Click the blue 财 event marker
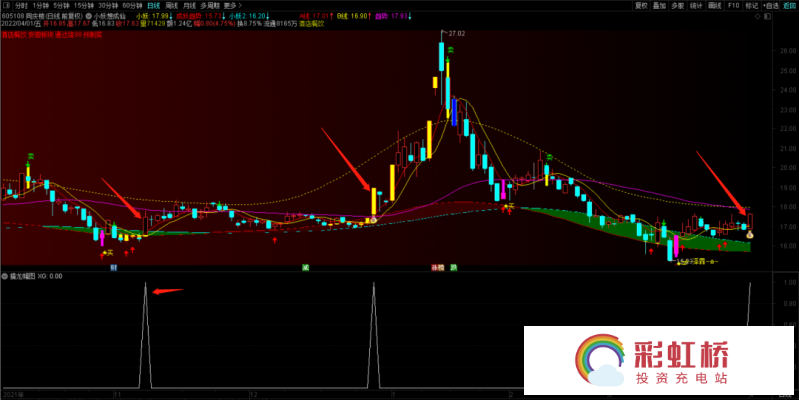The width and height of the screenshot is (799, 400). (x=114, y=268)
